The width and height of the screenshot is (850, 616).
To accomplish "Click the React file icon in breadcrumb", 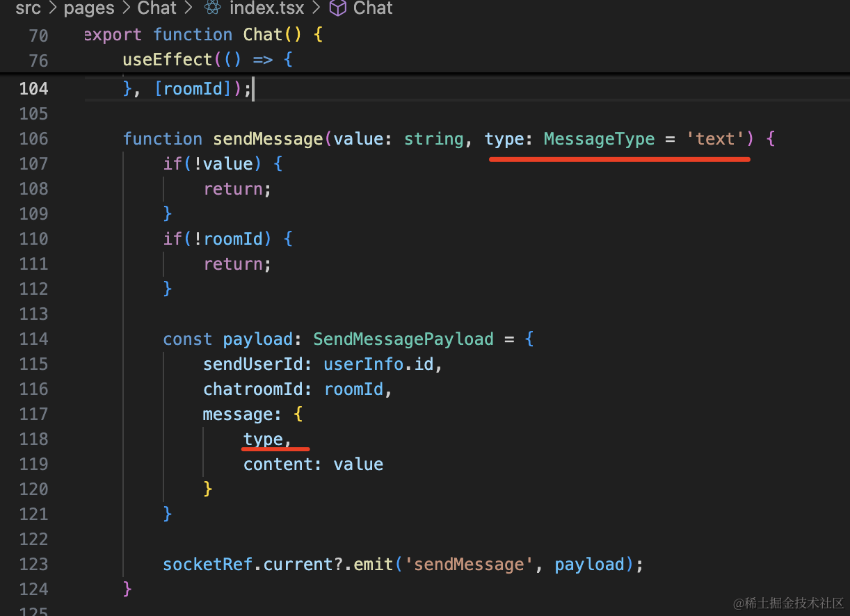I will tap(213, 8).
